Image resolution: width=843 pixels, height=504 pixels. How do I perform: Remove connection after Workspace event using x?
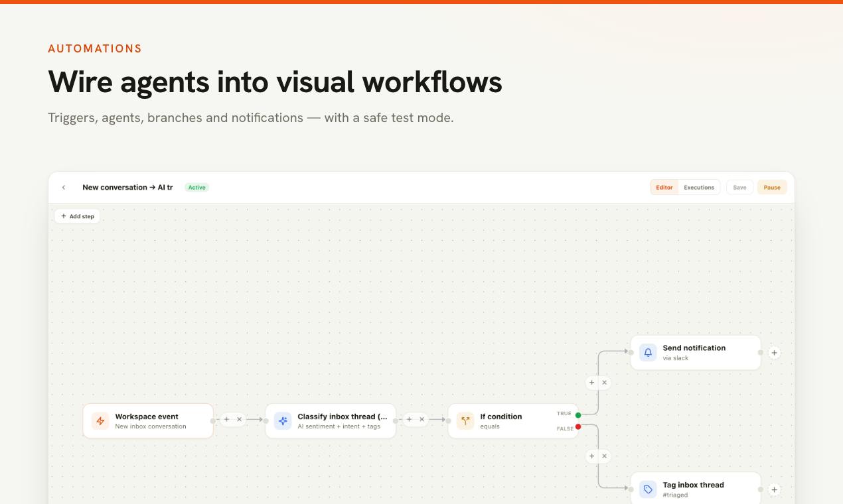click(240, 419)
